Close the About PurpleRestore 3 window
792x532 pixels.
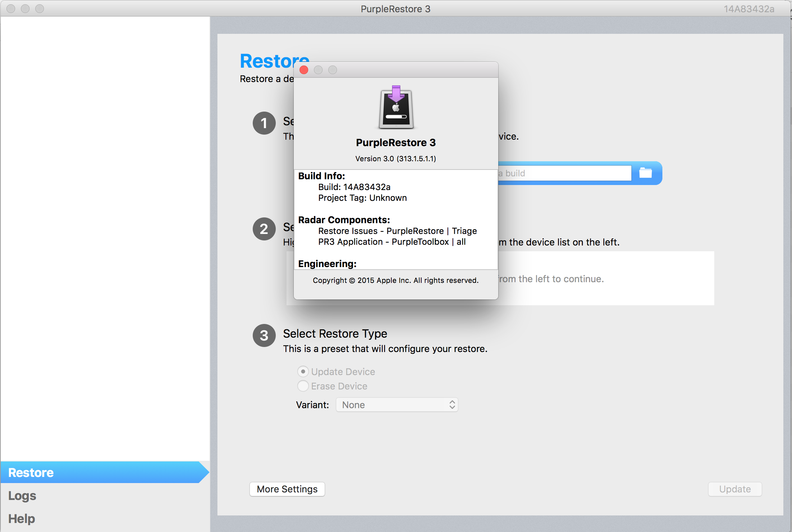coord(304,70)
